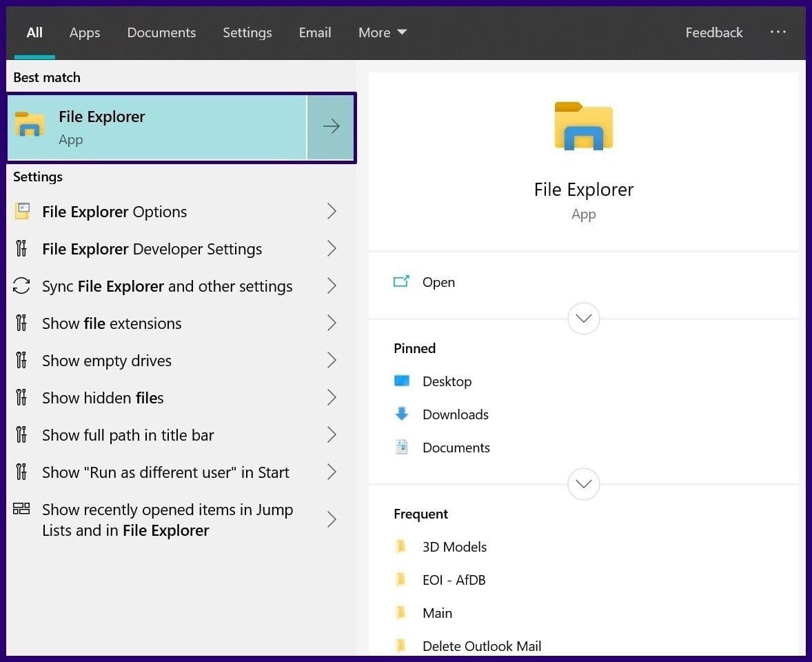Viewport: 812px width, 662px height.
Task: Click the sync icon beside Sync File Explorer
Action: pyautogui.click(x=21, y=285)
